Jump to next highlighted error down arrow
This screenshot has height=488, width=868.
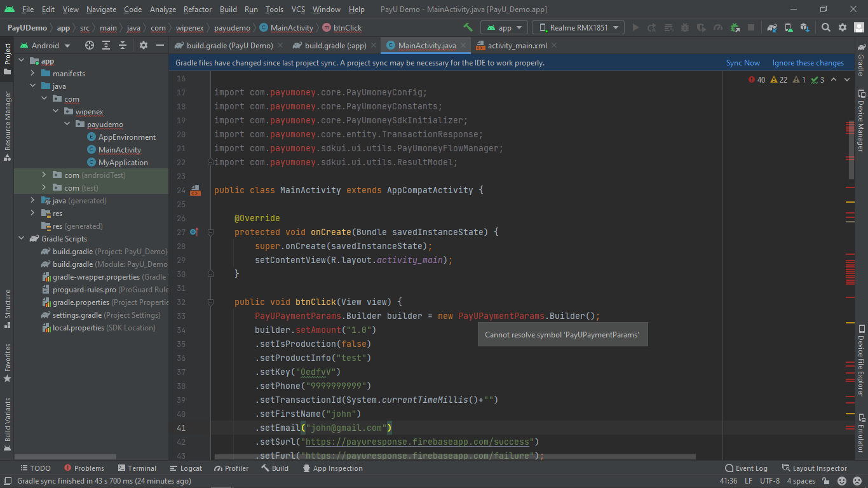848,79
